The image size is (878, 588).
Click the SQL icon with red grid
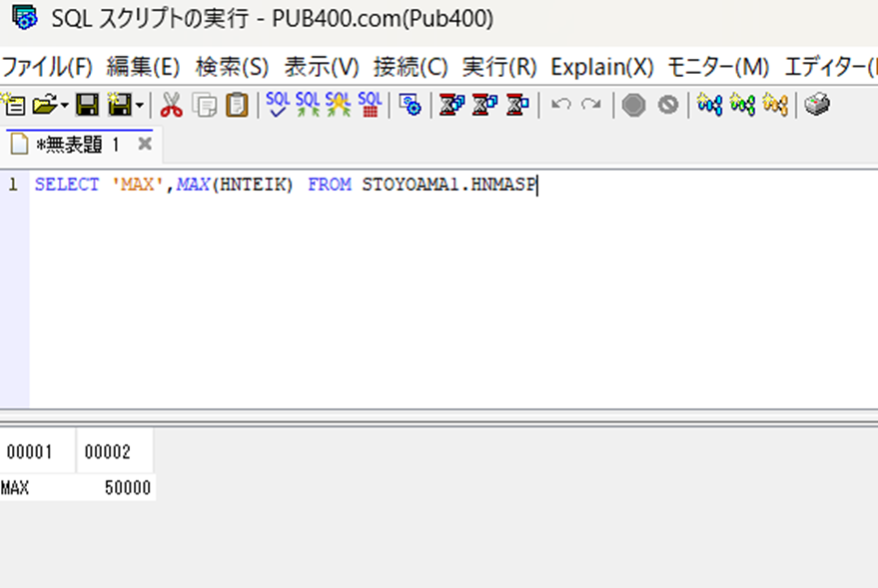pyautogui.click(x=370, y=104)
